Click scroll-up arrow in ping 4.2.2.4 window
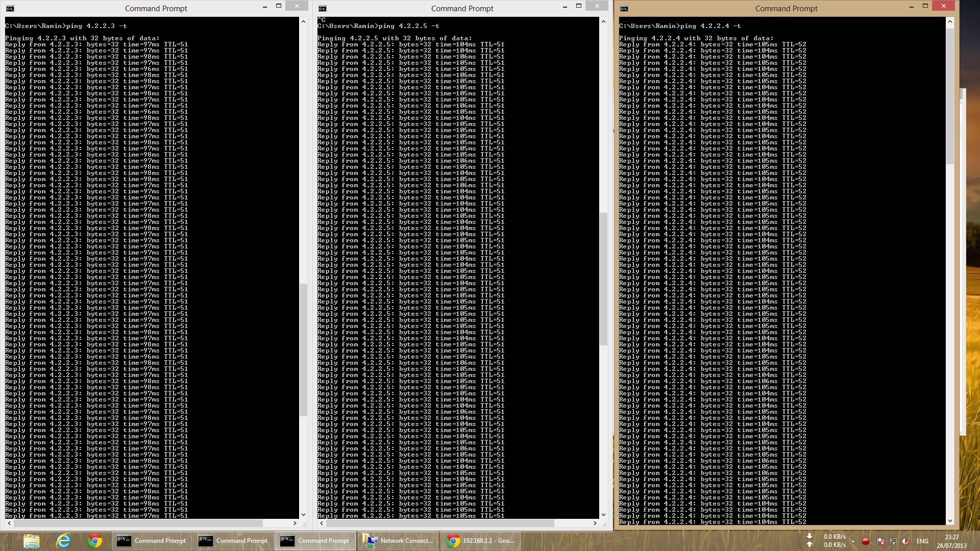Image resolution: width=980 pixels, height=551 pixels. coord(950,21)
